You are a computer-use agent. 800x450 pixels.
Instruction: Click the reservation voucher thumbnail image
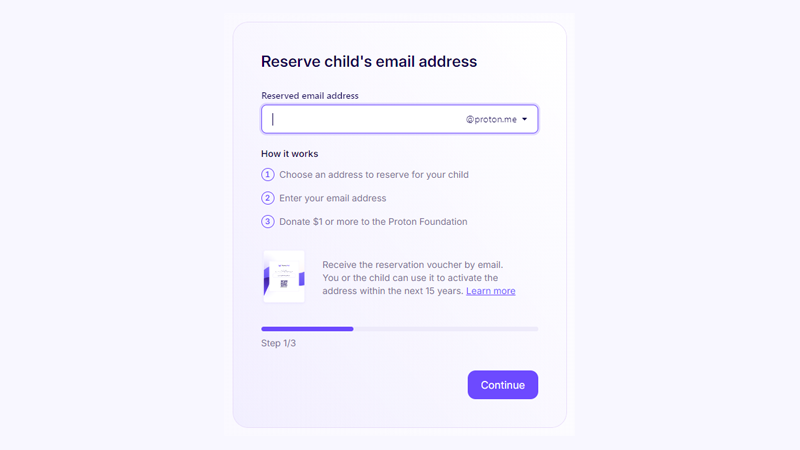click(x=283, y=276)
